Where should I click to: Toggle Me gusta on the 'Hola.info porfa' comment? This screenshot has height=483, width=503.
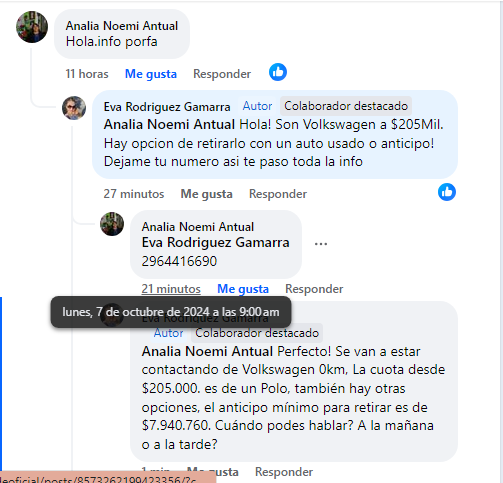[151, 74]
